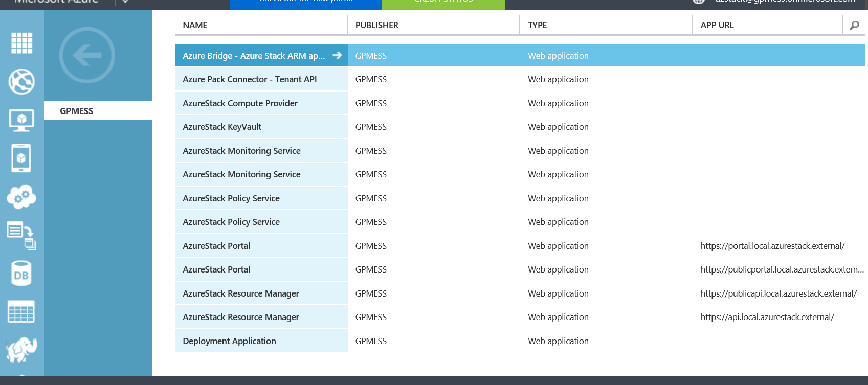868x385 pixels.
Task: Sort by PUBLISHER column header
Action: pos(376,25)
